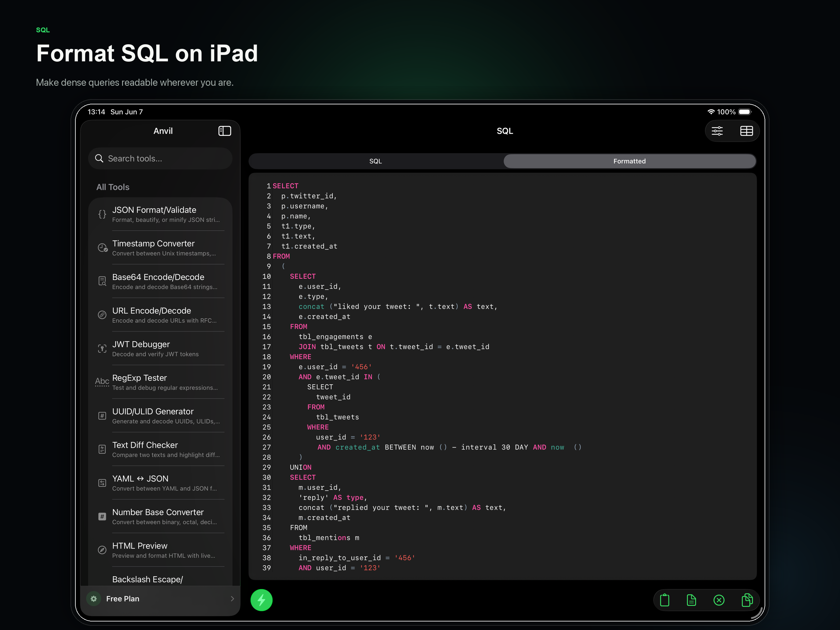Focus the Search tools field
This screenshot has height=630, width=840.
point(160,158)
